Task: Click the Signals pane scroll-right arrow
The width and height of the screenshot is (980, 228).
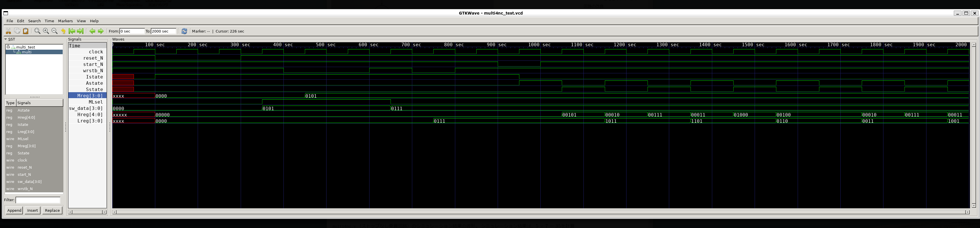Action: pyautogui.click(x=105, y=212)
